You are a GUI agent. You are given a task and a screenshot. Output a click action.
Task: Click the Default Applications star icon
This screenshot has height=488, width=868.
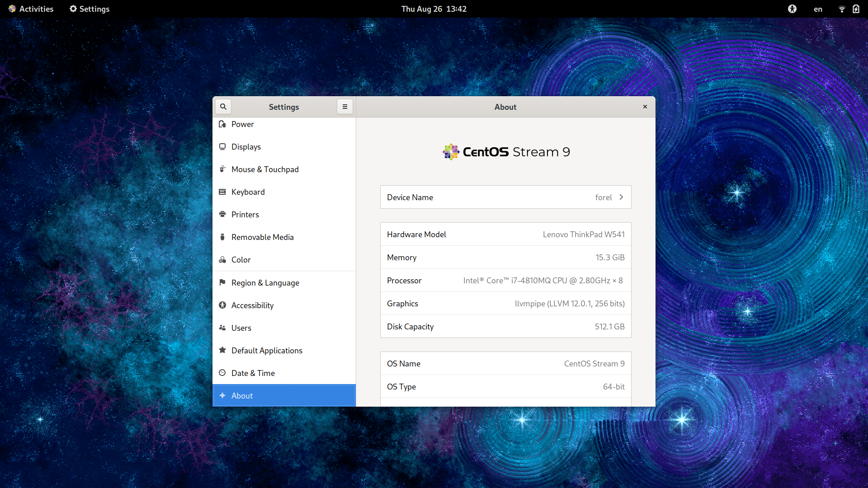tap(222, 351)
